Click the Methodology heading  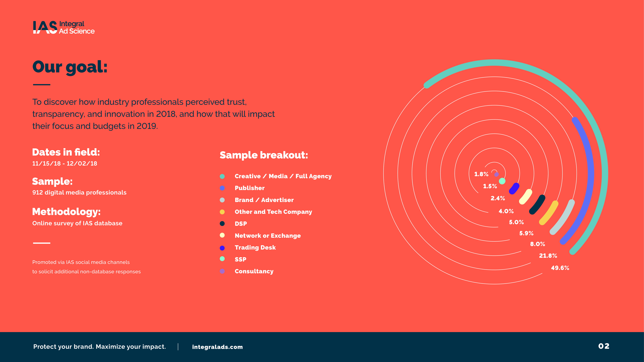(x=67, y=212)
